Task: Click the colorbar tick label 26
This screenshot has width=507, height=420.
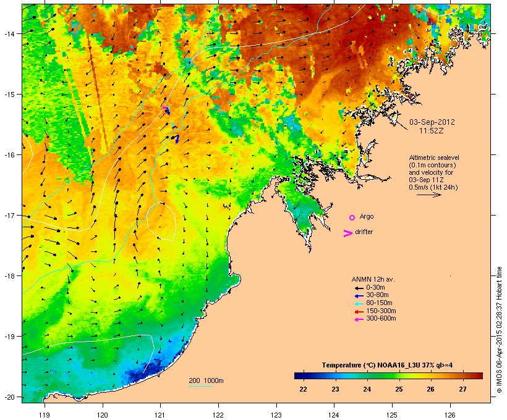Action: pos(431,389)
